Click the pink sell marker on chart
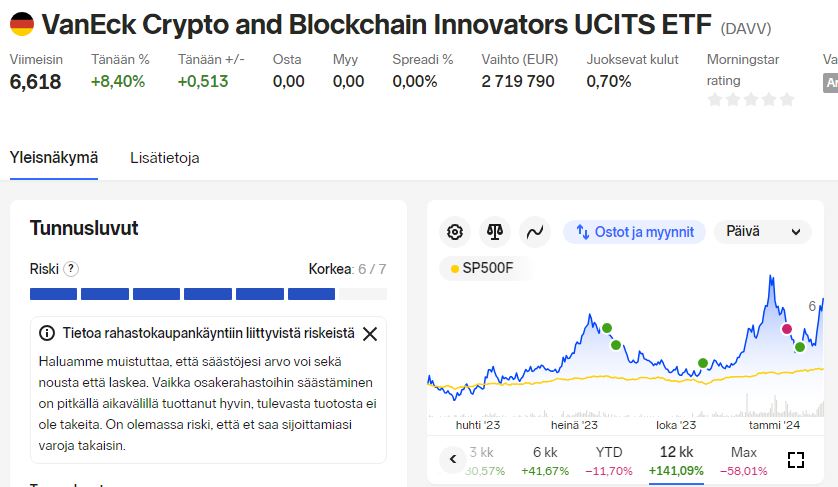 pos(787,329)
